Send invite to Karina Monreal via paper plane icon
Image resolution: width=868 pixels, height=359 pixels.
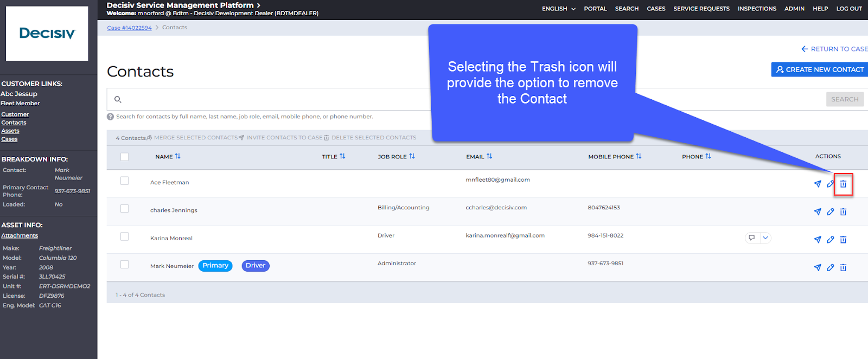tap(817, 240)
